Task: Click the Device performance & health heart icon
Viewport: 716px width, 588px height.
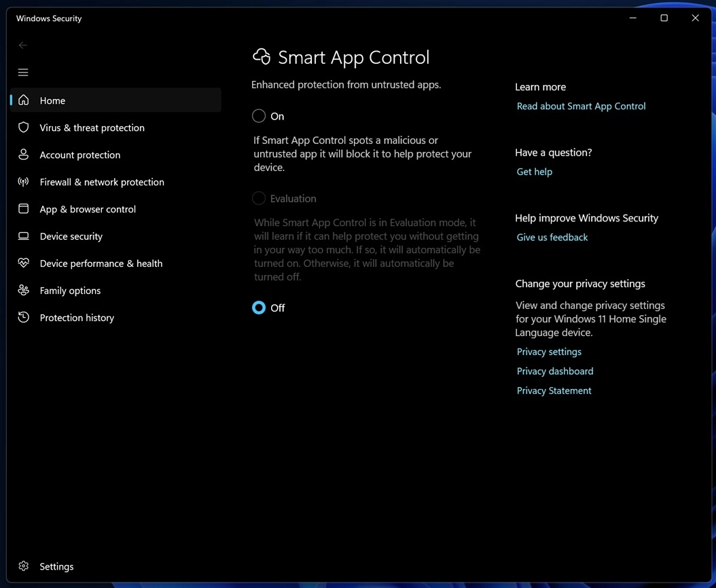Action: pyautogui.click(x=22, y=263)
